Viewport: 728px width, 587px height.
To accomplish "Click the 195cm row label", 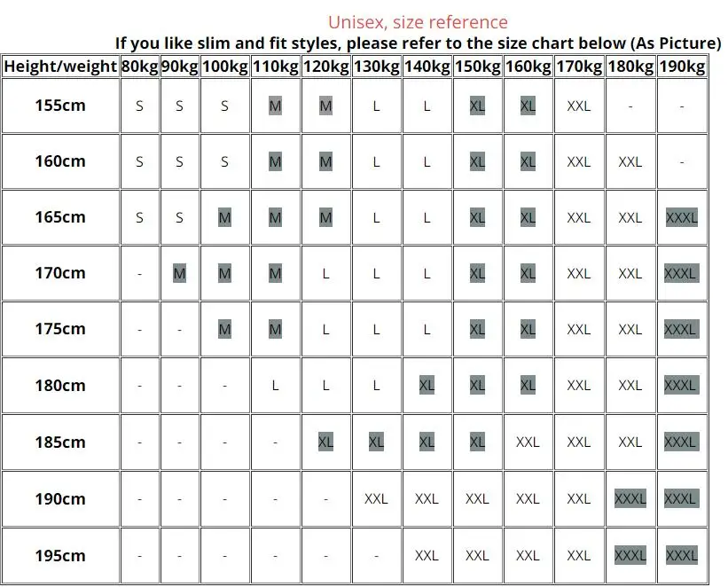I will click(x=60, y=555).
